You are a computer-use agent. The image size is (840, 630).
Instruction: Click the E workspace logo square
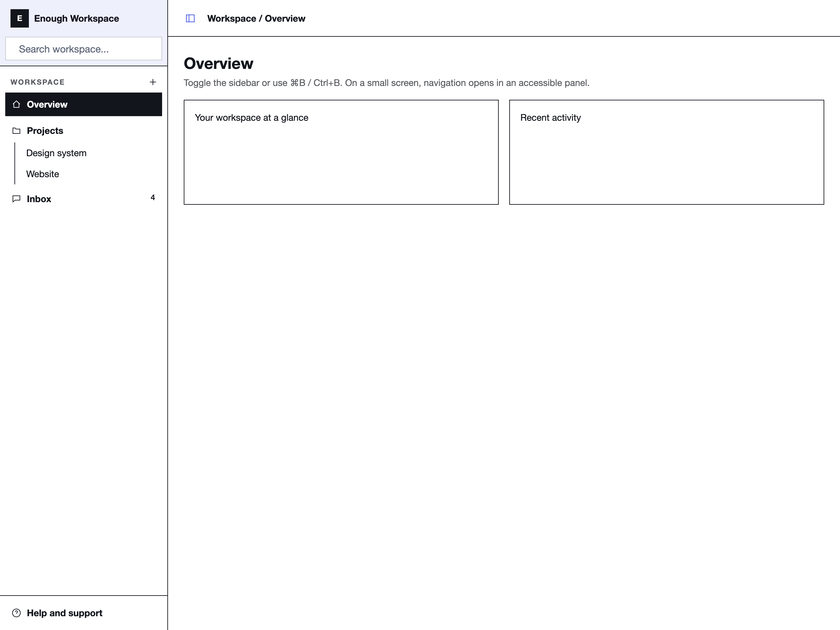click(20, 18)
